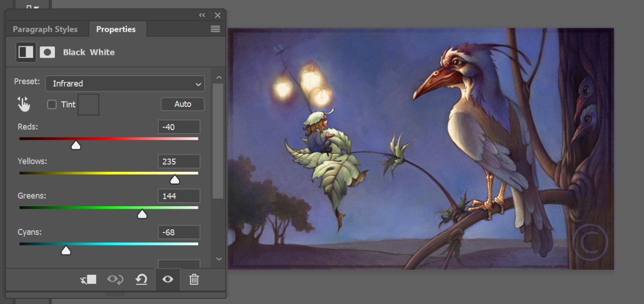
Task: Click the panel scrollbar up arrow
Action: pyautogui.click(x=219, y=78)
